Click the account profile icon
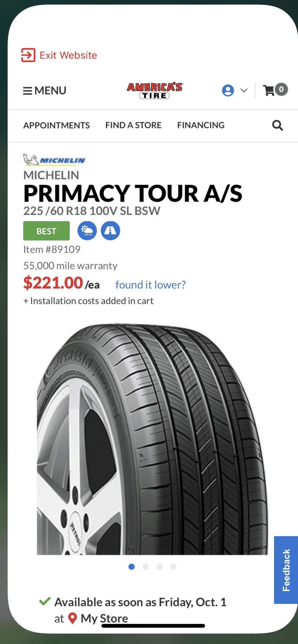 [x=228, y=90]
